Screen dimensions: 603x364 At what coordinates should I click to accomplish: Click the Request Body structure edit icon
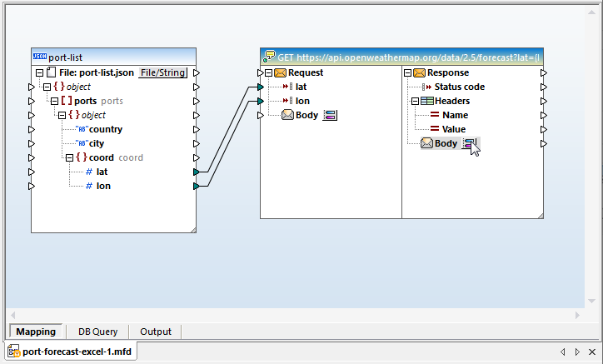(x=330, y=115)
